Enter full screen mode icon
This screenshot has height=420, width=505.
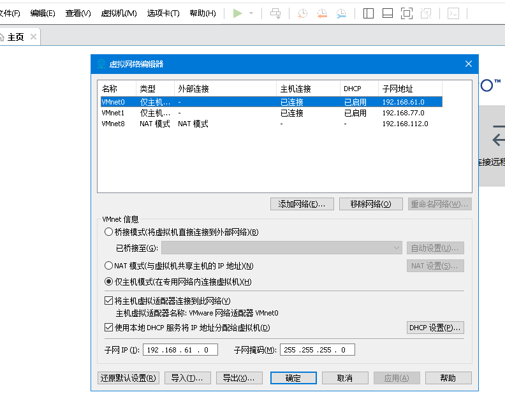[407, 13]
